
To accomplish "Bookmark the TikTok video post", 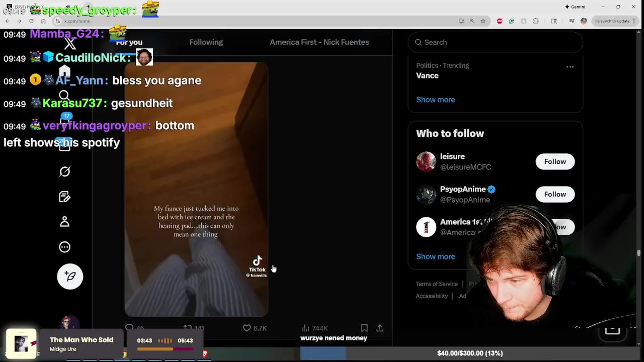I will 364,328.
